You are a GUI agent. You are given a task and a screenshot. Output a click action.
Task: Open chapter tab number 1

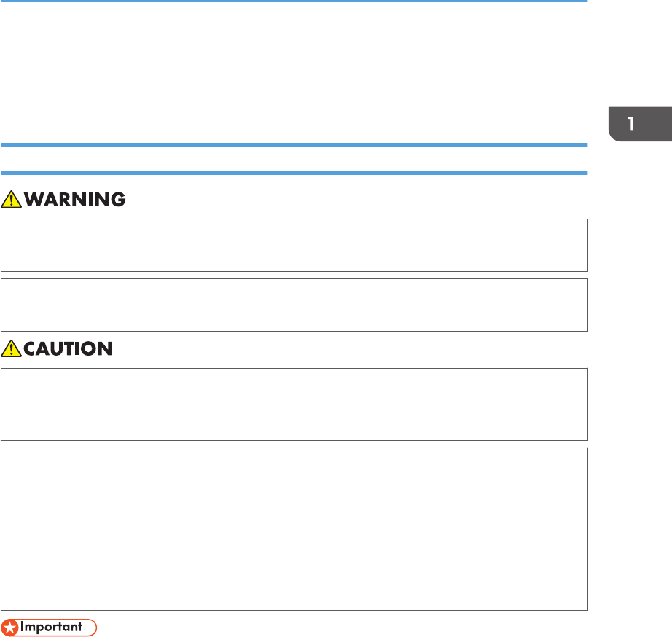pos(640,124)
